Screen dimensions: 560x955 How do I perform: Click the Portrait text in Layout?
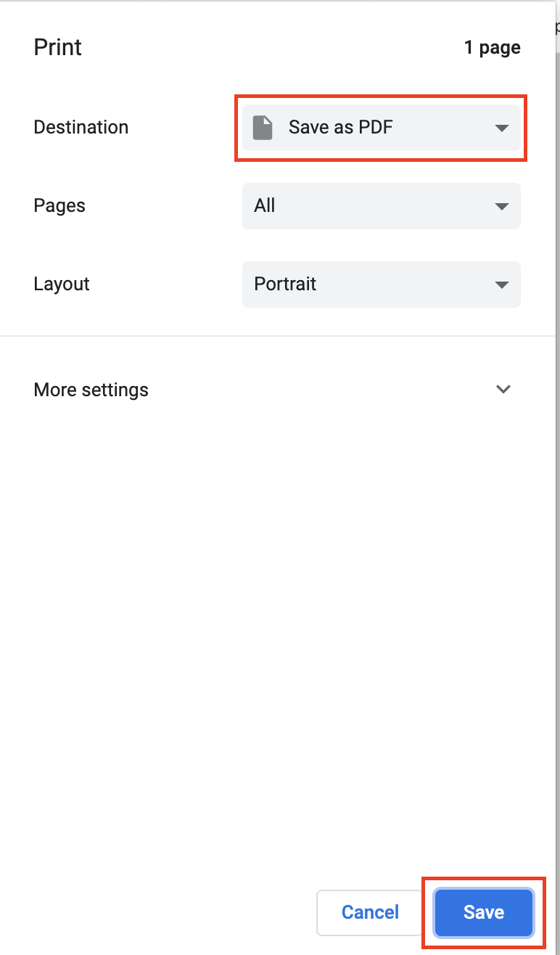(285, 284)
